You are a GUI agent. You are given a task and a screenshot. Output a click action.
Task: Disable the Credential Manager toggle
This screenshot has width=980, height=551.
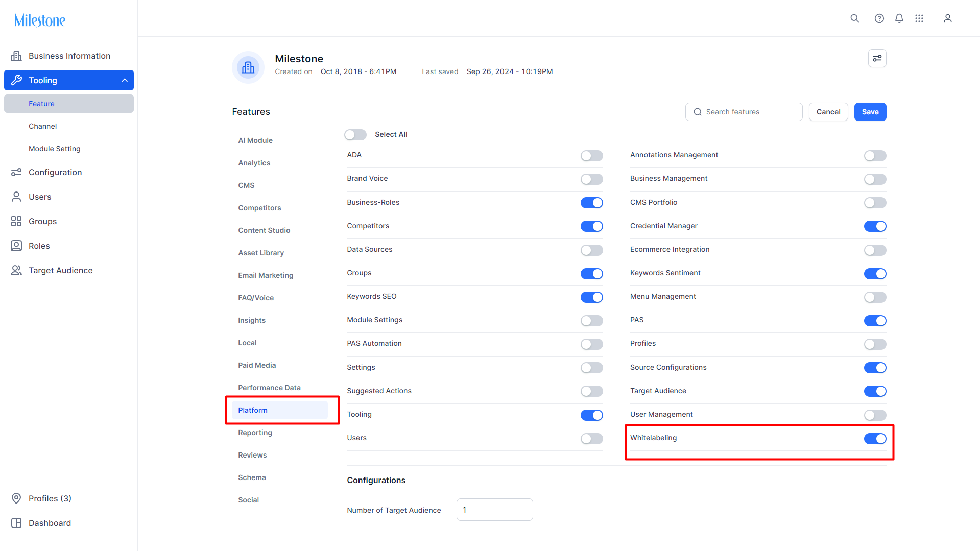(875, 226)
